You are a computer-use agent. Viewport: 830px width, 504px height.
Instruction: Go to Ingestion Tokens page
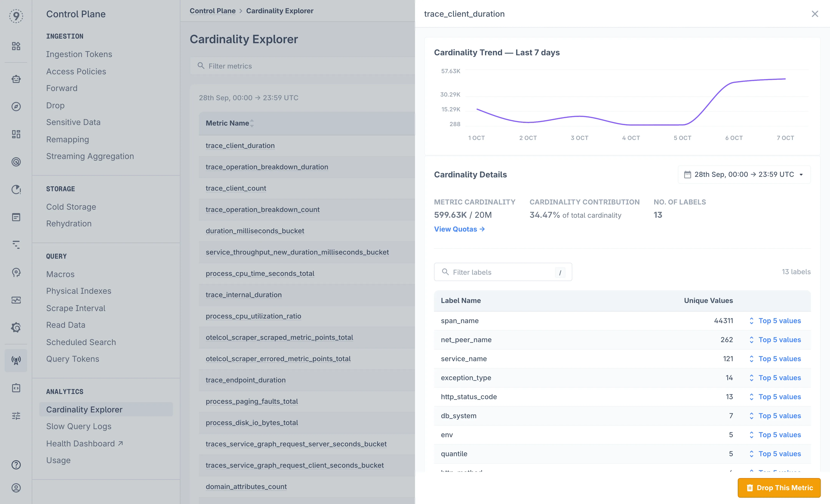click(x=79, y=54)
